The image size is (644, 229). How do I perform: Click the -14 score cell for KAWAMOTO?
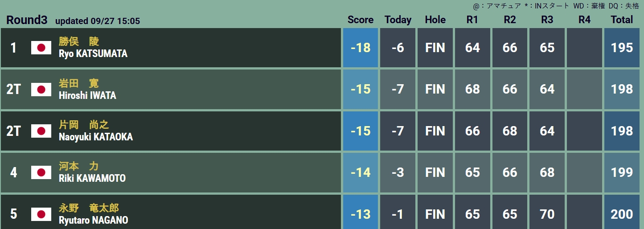(x=361, y=172)
